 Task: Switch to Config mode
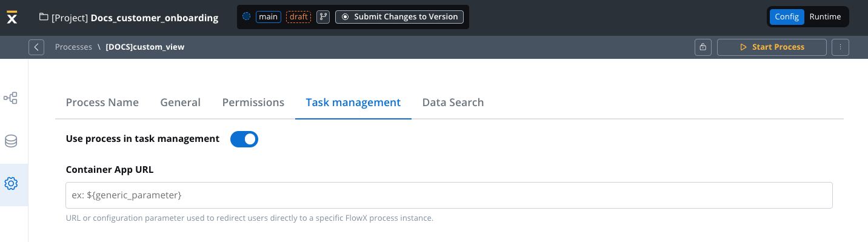(x=787, y=17)
